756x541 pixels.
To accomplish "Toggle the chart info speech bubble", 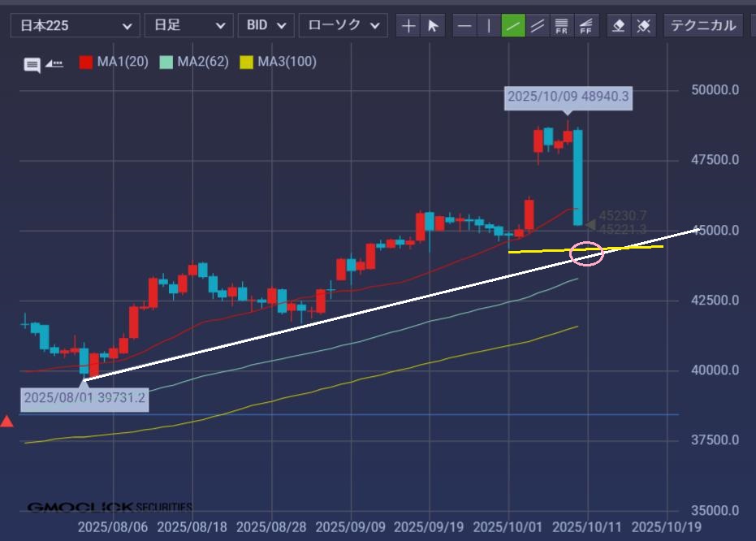I will tap(32, 65).
